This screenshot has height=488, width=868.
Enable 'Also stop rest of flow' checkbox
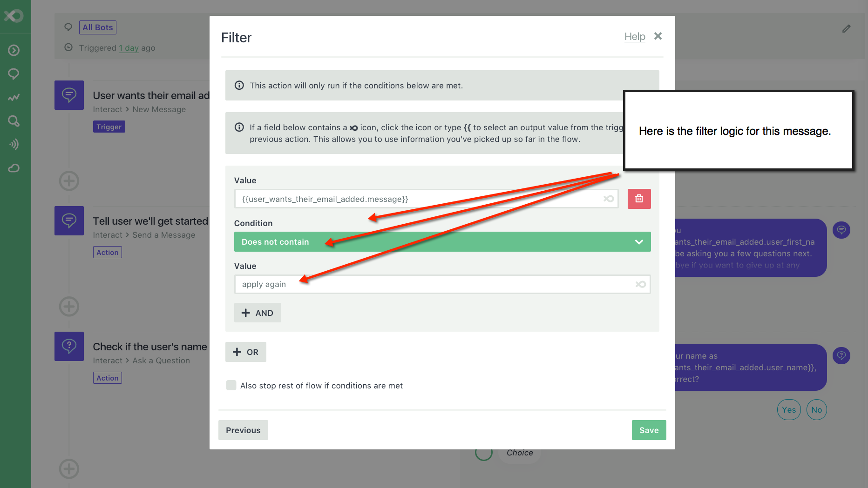pos(231,385)
